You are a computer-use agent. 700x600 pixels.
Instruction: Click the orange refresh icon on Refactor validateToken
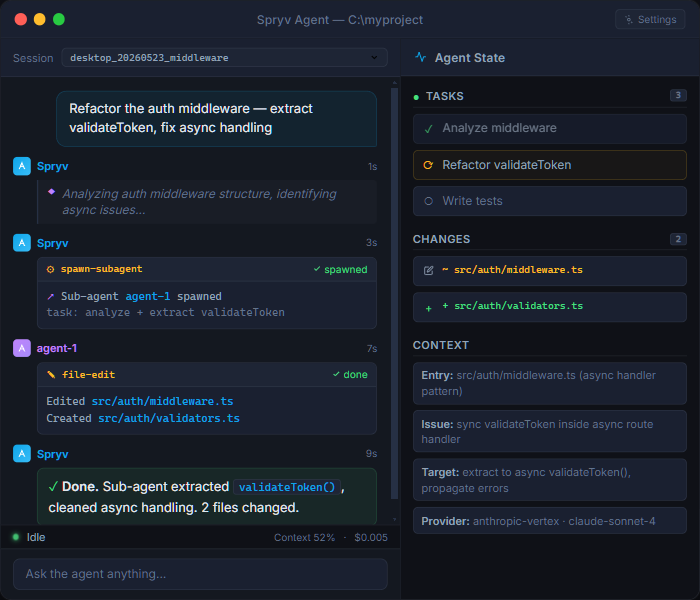click(x=428, y=165)
